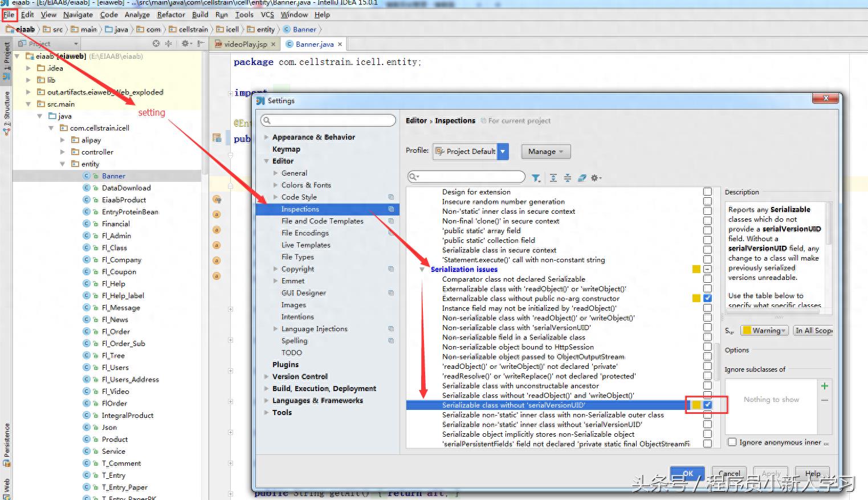Click the project-level icon beside Language Injections

tap(391, 328)
